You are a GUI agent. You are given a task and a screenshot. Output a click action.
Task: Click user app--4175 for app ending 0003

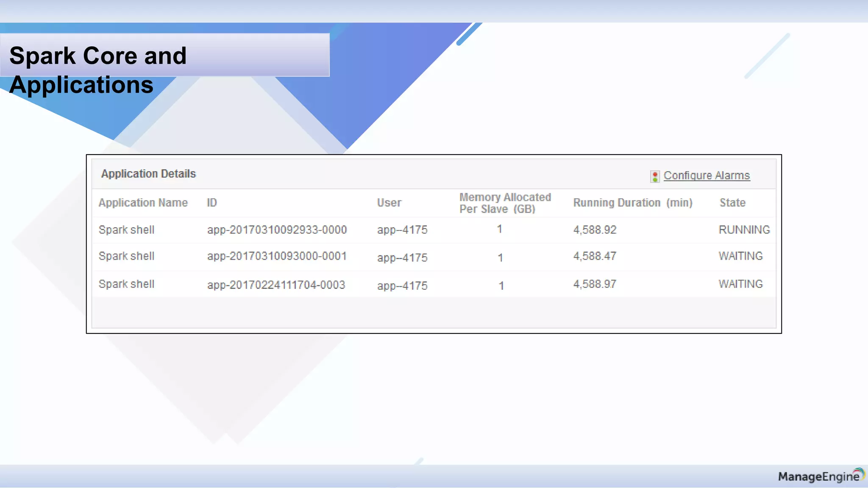point(402,286)
